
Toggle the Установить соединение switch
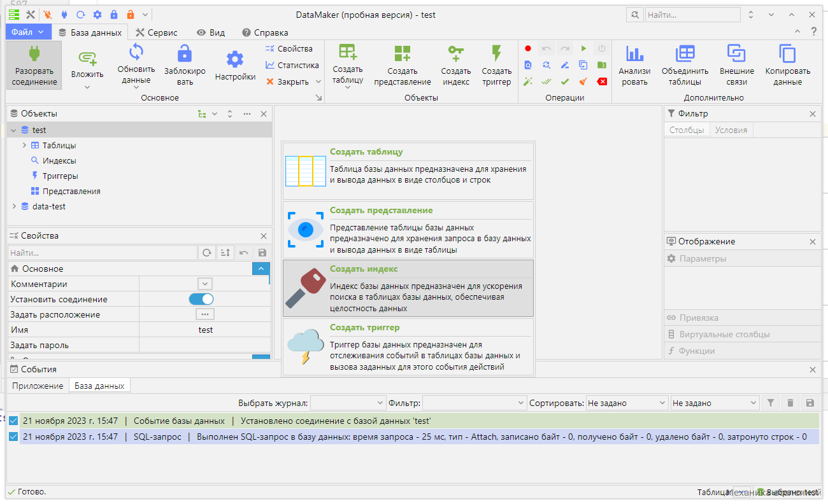coord(201,299)
